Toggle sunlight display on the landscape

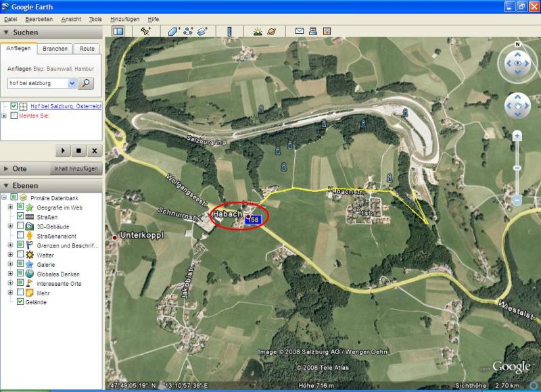click(257, 31)
